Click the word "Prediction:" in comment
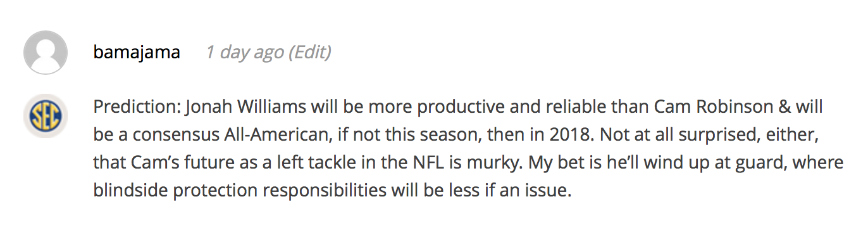Image resolution: width=868 pixels, height=237 pixels. pyautogui.click(x=137, y=107)
